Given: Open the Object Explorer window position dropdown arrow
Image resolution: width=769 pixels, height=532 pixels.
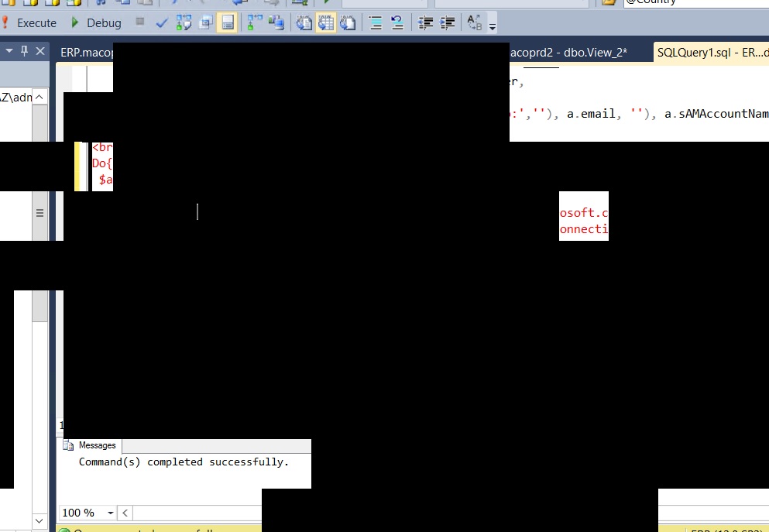Looking at the screenshot, I should point(9,50).
